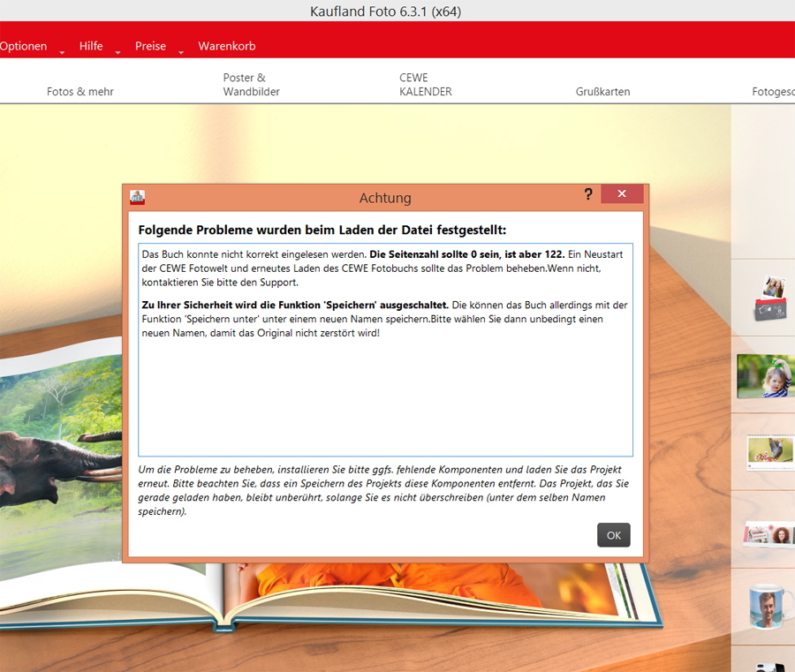Click the text 'Zu Ihrer Sicherheit wird die Funktion'

coord(231,305)
